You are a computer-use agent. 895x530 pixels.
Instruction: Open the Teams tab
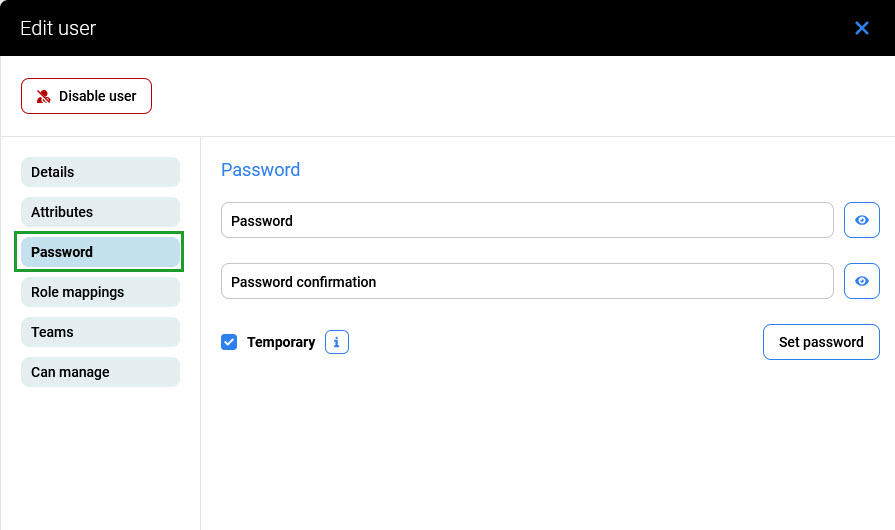(x=100, y=332)
